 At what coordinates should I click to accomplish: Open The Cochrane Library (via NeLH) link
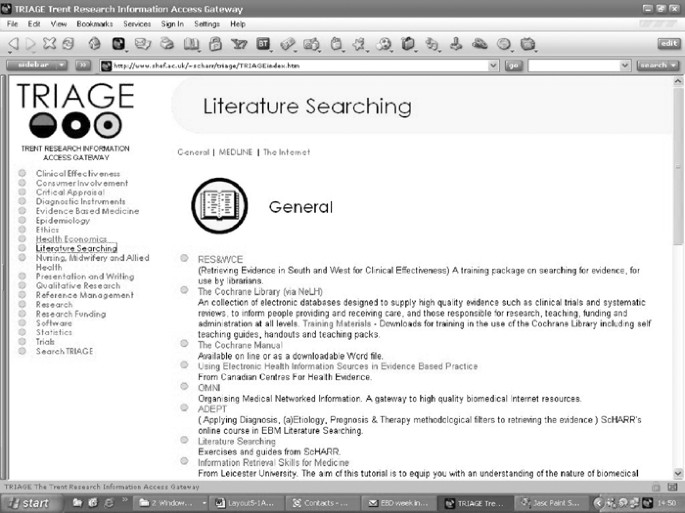point(260,291)
